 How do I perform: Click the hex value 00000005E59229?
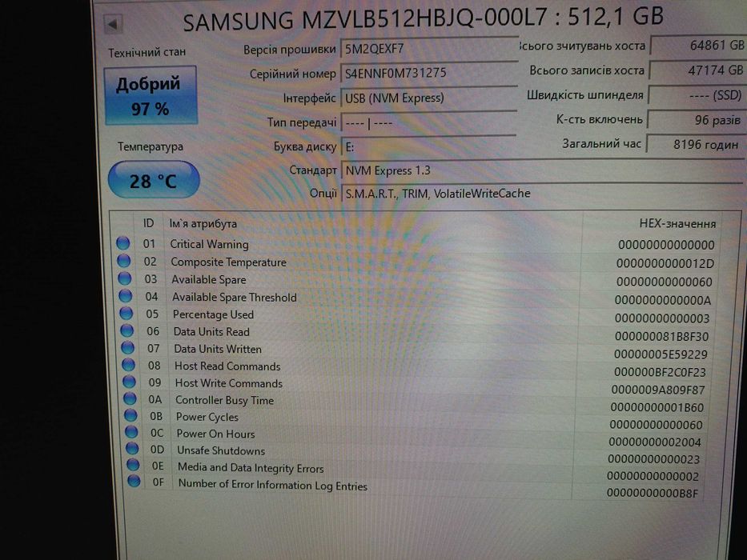[x=661, y=354]
